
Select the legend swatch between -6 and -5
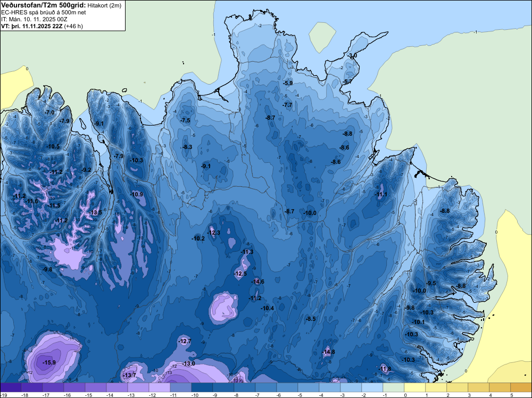(287, 387)
